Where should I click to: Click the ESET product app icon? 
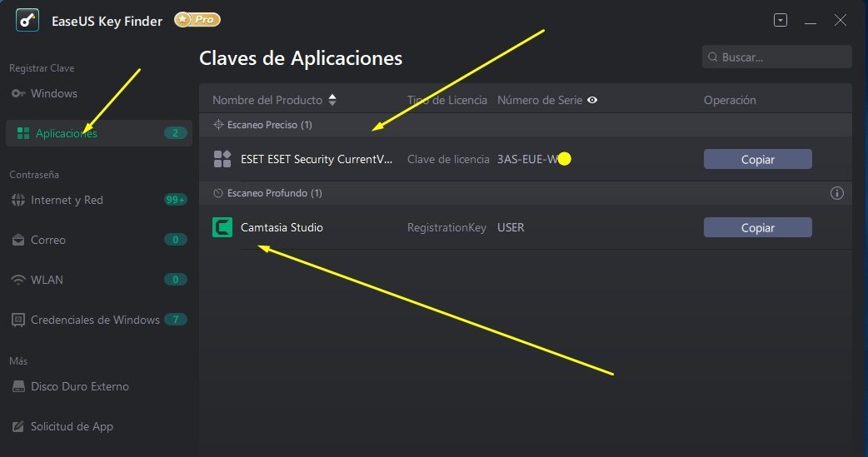pos(222,159)
